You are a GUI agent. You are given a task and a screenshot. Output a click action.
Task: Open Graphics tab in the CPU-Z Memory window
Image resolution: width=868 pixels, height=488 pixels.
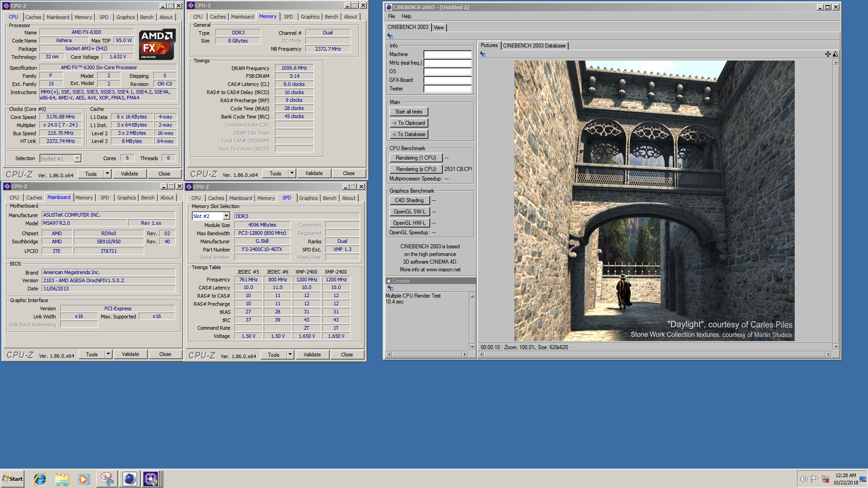pos(310,17)
